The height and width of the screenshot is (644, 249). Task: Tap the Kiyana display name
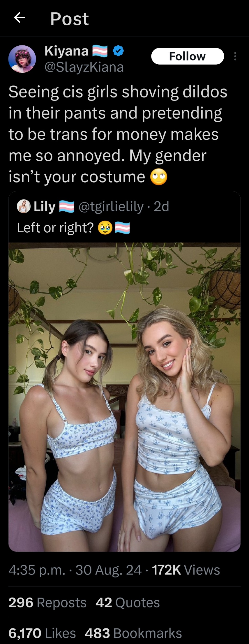coord(66,51)
